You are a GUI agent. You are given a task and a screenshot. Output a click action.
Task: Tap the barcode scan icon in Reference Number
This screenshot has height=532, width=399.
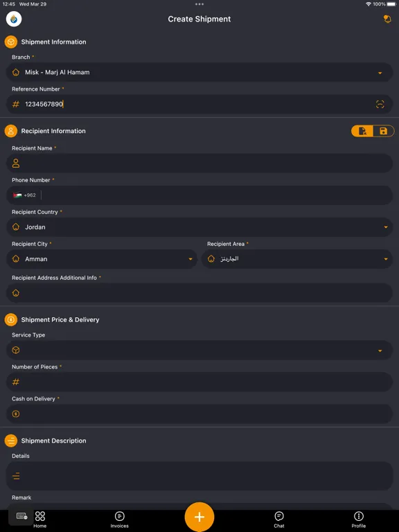[380, 105]
